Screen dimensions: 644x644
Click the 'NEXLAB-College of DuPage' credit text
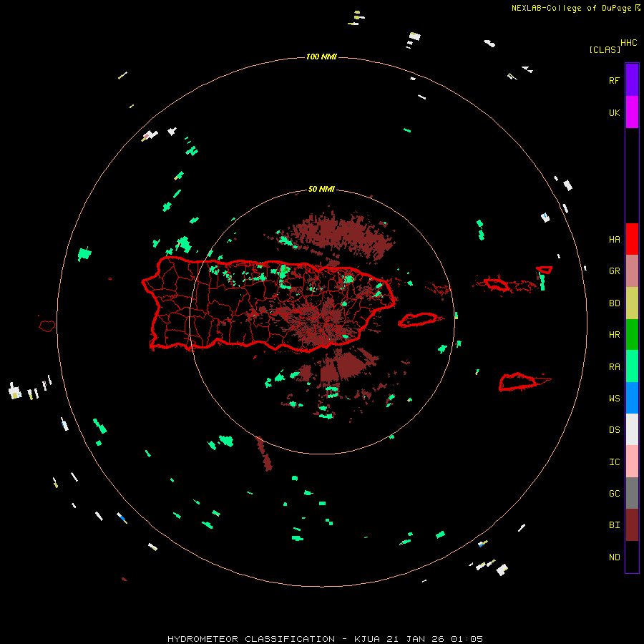pos(571,8)
